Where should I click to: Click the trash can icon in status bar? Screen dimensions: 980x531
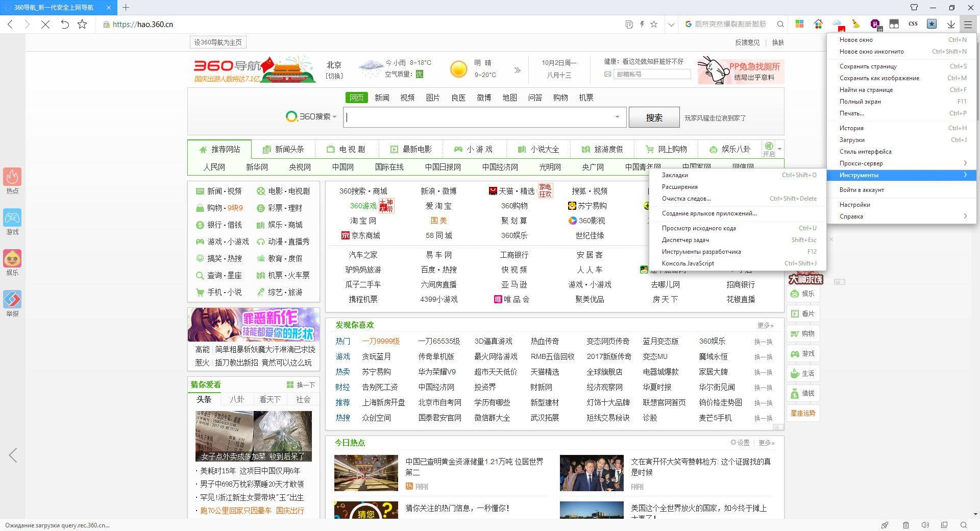click(905, 525)
